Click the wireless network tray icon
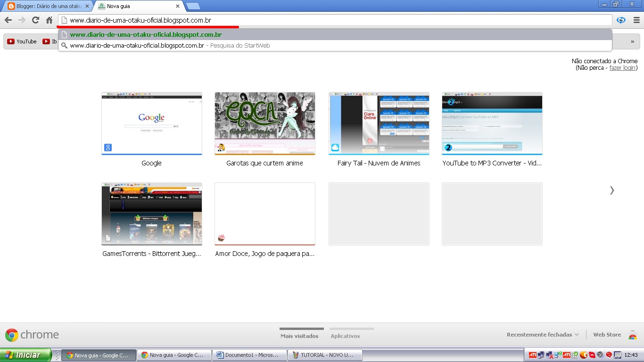 coord(558,354)
